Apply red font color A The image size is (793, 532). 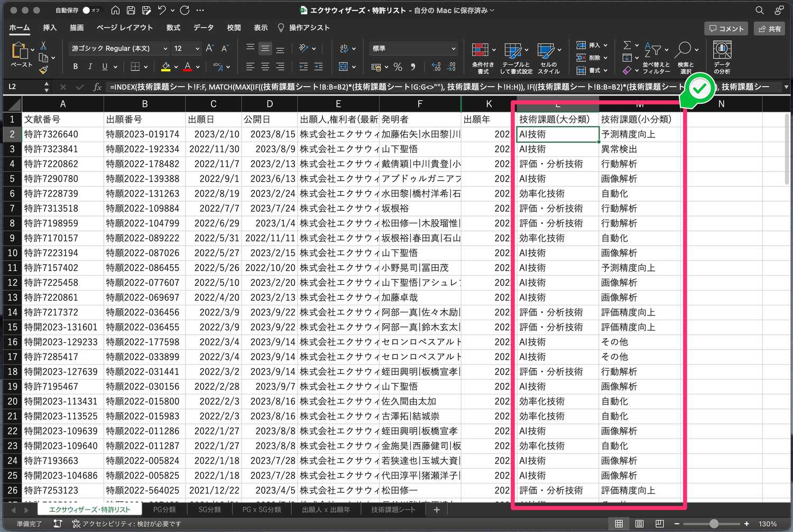coord(187,67)
